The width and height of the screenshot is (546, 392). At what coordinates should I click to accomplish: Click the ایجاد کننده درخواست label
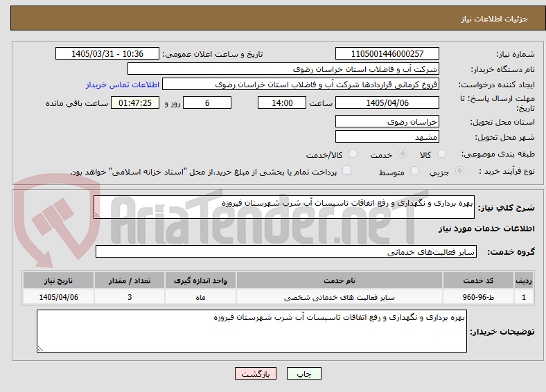(x=497, y=85)
